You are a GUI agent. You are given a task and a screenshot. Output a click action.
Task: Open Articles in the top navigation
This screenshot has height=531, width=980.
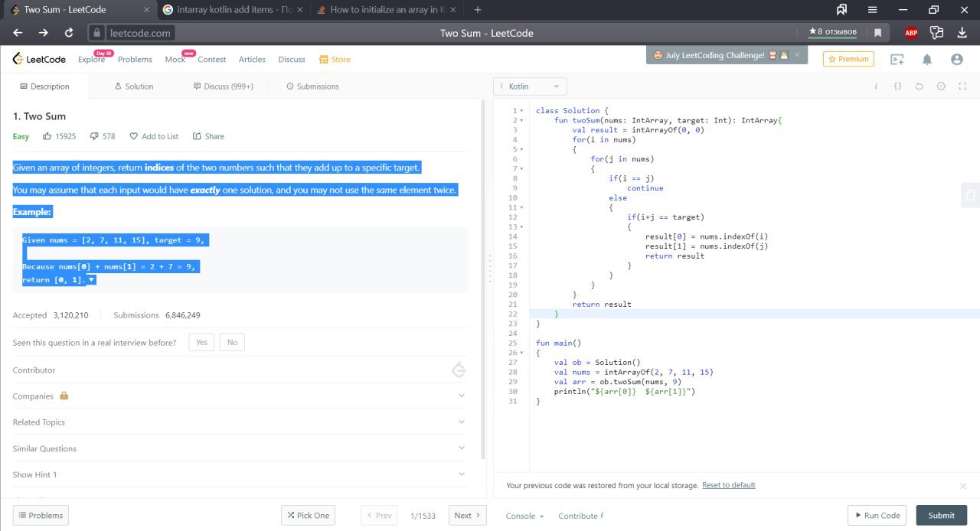pyautogui.click(x=252, y=59)
